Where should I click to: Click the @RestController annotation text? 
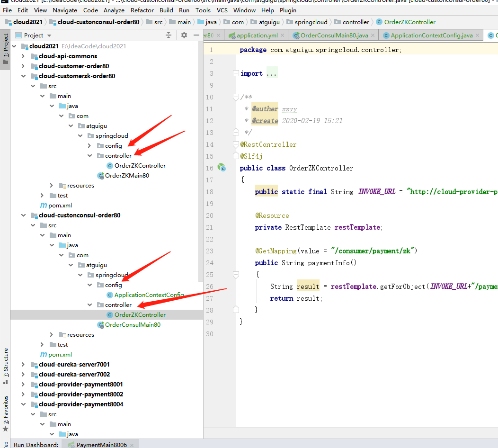[x=268, y=144]
